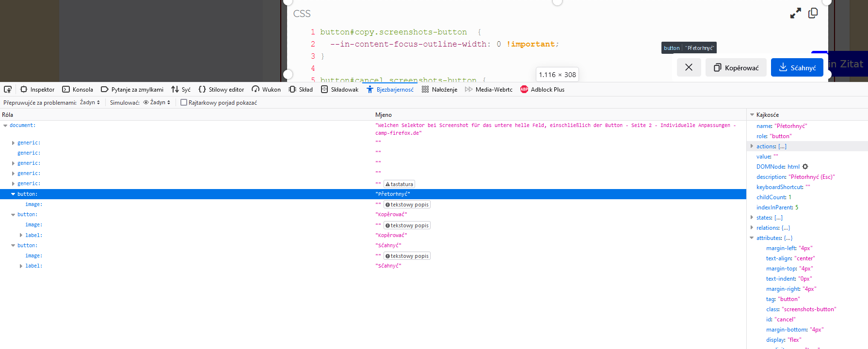
Task: Switch to the Konsola tab
Action: tap(78, 90)
